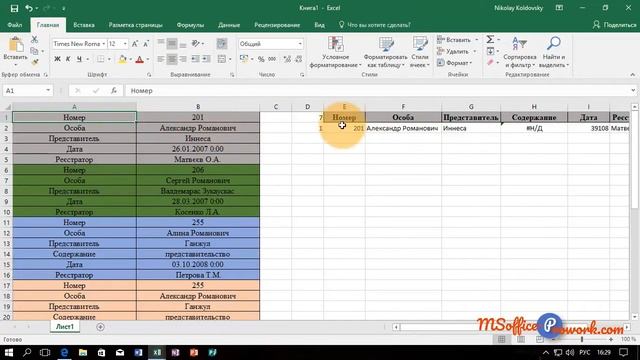The width and height of the screenshot is (640, 360).
Task: Click the Decrease Indent icon
Action: tap(196, 59)
